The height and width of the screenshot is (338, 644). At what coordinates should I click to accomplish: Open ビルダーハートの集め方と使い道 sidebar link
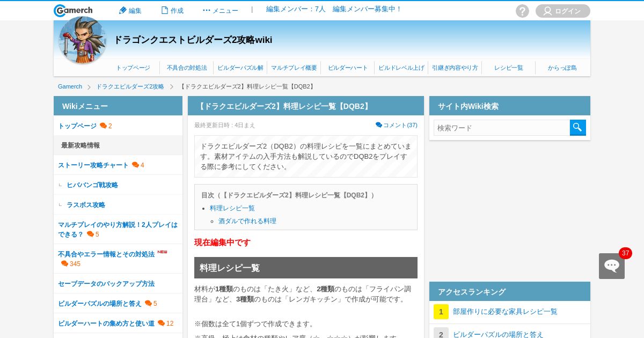[106, 324]
